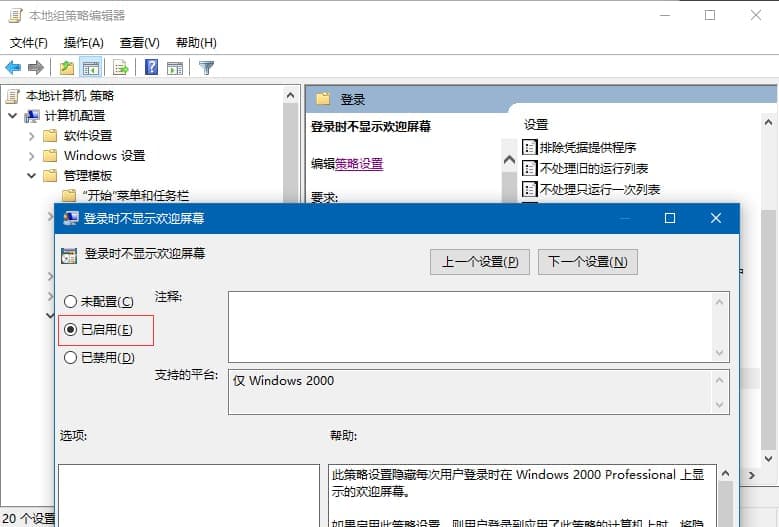Collapse the 管理模板 tree node
The width and height of the screenshot is (779, 527).
(x=31, y=175)
